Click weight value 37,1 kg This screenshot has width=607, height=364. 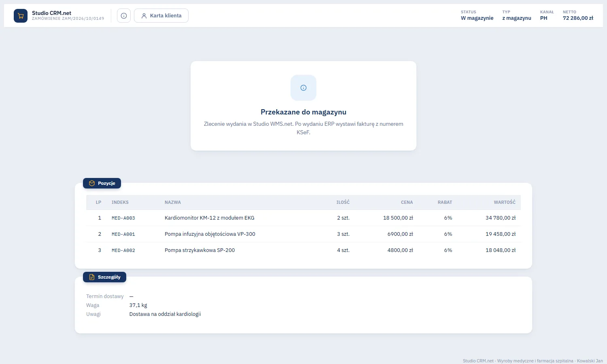point(138,305)
